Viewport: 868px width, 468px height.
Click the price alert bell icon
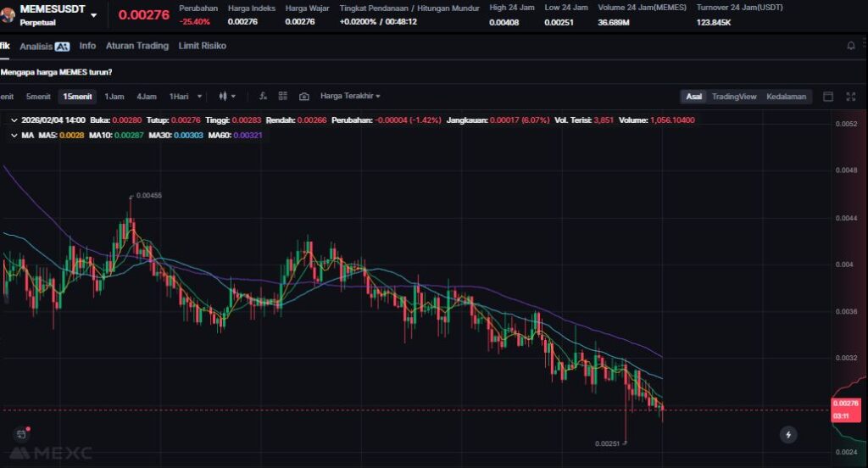click(x=851, y=46)
